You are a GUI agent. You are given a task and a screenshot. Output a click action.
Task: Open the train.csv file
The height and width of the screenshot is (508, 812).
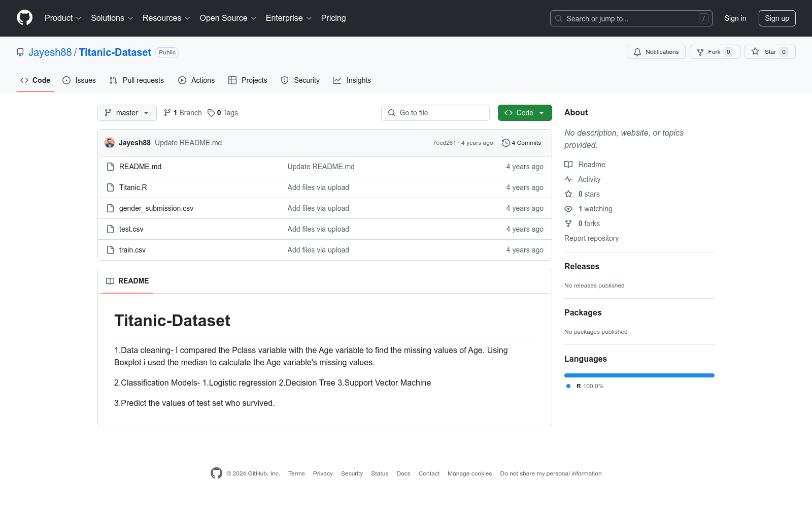point(132,250)
